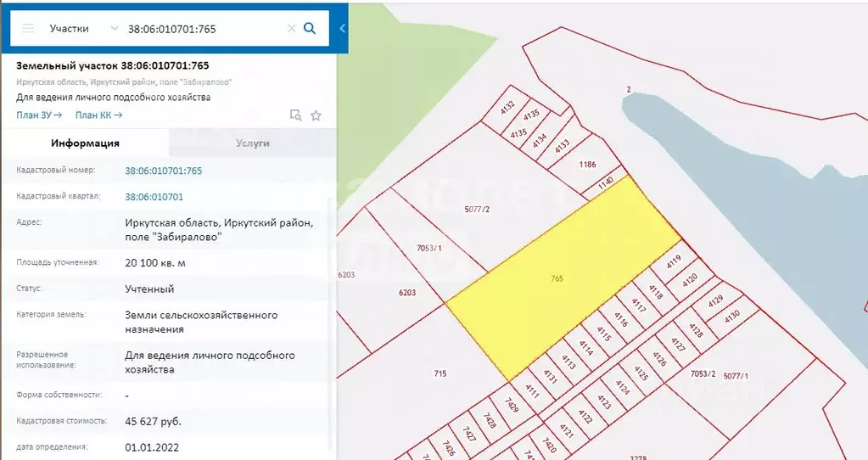Screen dimensions: 868x460
Task: Open the Участки search type dropdown
Action: coord(84,28)
